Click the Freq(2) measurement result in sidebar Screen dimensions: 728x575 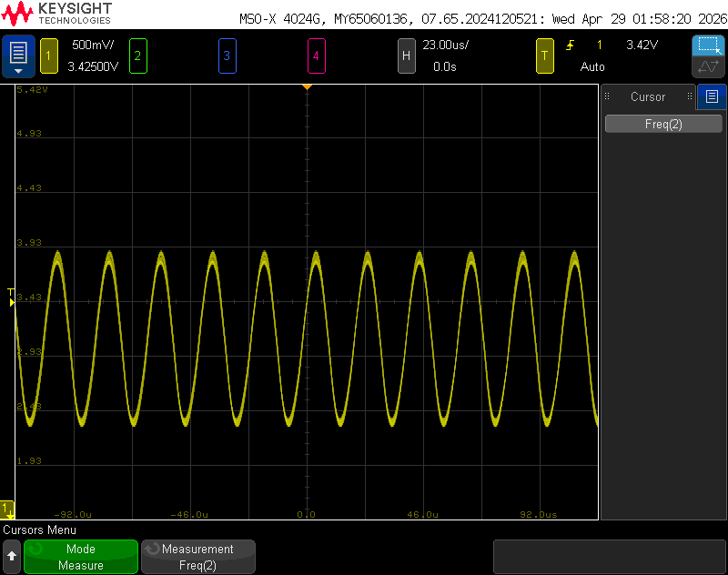663,124
